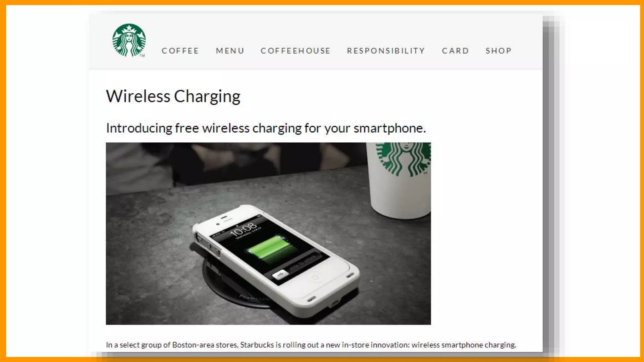Click the Starbucks siren logo in header

tap(129, 40)
